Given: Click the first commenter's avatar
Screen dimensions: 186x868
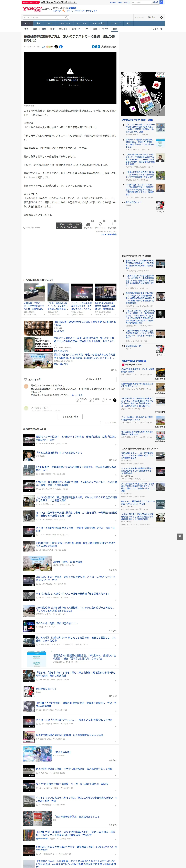Looking at the screenshot, I should (26, 386).
